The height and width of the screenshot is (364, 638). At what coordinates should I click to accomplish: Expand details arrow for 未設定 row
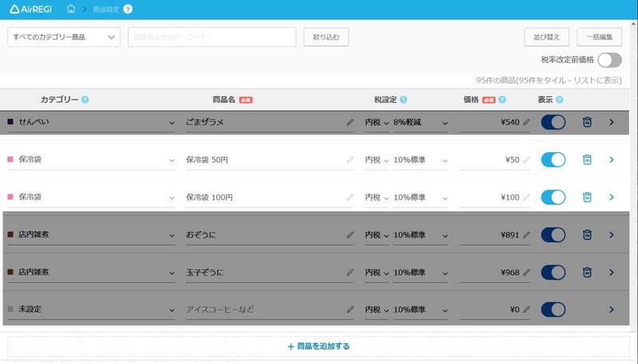click(612, 310)
